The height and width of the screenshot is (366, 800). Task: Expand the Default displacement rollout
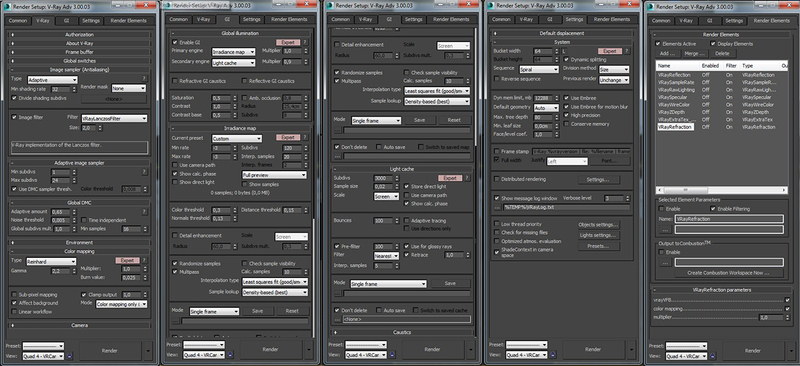561,33
